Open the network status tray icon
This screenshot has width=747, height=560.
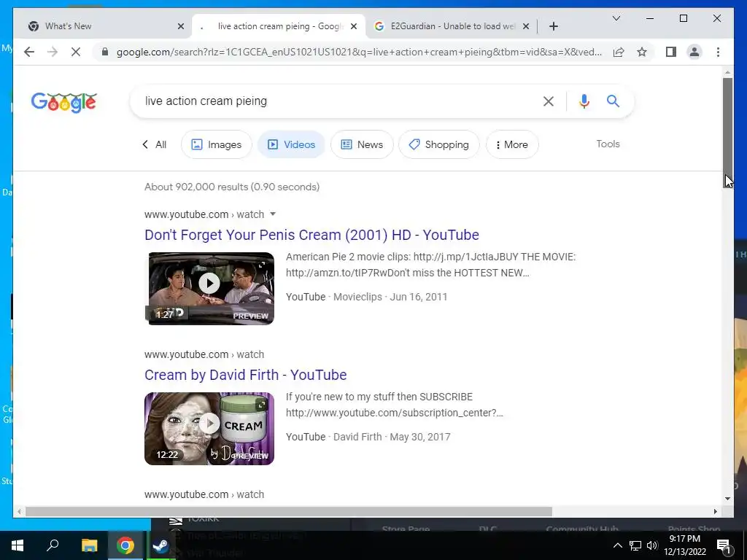pos(635,545)
